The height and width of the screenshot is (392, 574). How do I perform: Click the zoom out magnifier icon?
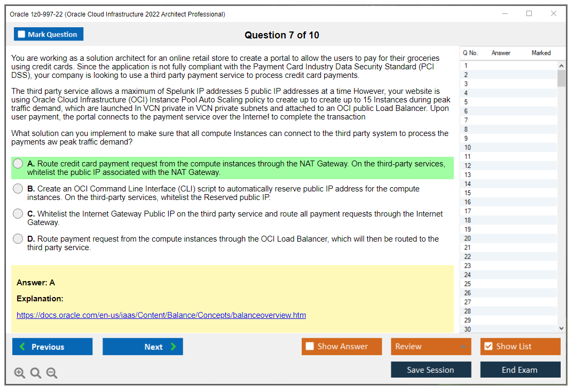tap(52, 373)
